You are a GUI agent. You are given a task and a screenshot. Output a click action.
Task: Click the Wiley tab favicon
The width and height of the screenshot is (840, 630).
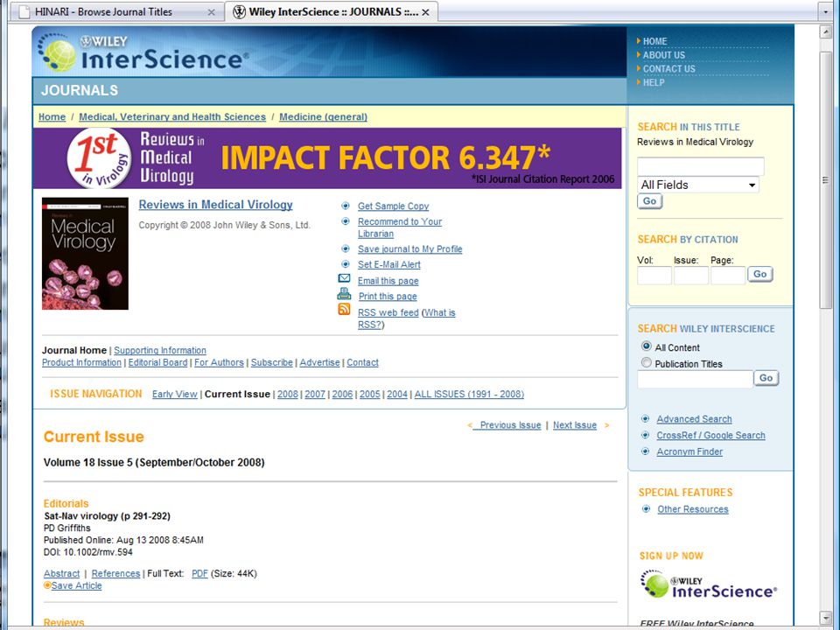[240, 11]
